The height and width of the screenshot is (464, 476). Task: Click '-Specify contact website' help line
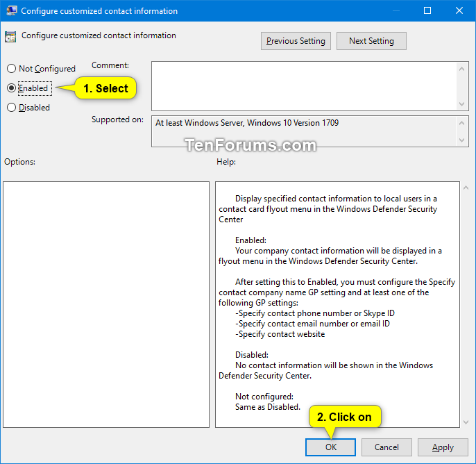tap(280, 334)
